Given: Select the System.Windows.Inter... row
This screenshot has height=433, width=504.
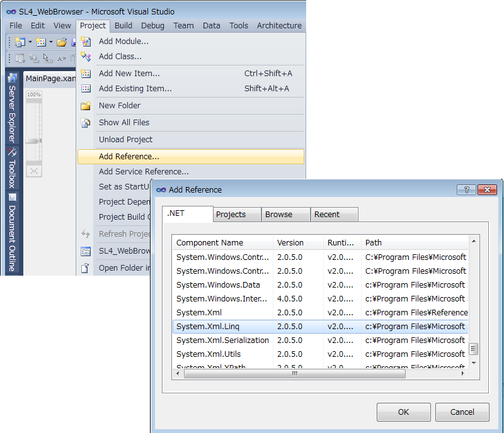Looking at the screenshot, I should [x=321, y=299].
